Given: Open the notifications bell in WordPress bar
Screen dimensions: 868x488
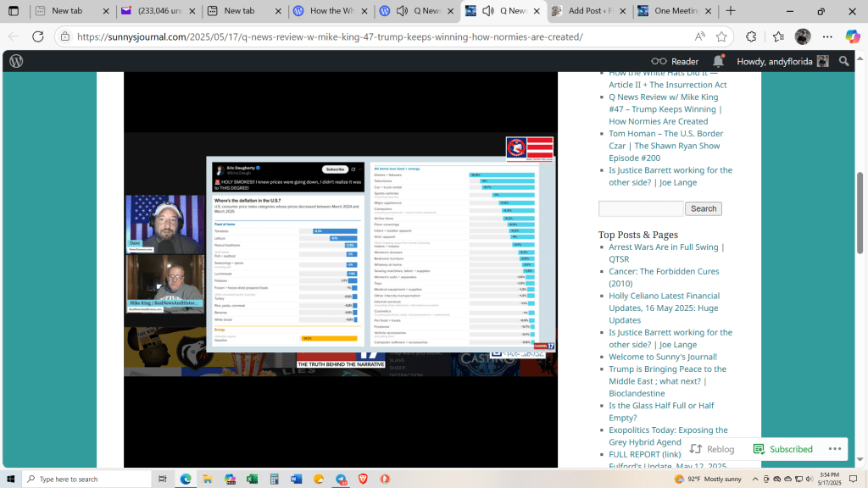Looking at the screenshot, I should [x=718, y=61].
